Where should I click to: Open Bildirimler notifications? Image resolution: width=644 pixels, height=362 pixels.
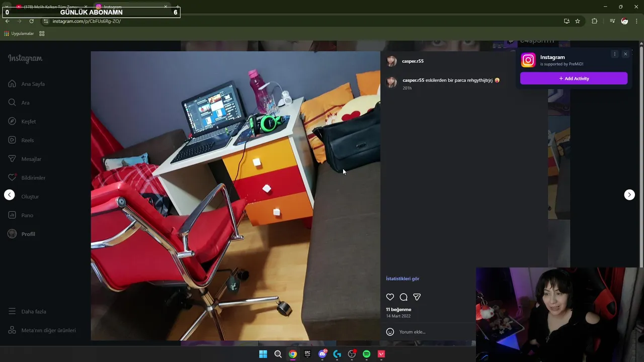27,177
